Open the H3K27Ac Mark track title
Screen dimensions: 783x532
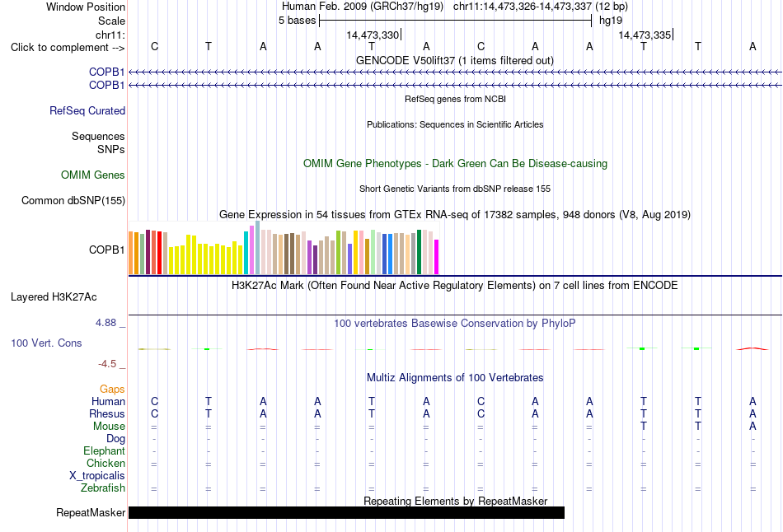point(455,286)
